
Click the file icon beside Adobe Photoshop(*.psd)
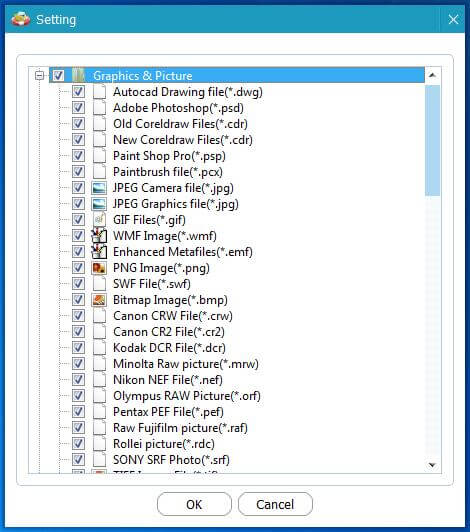point(99,108)
